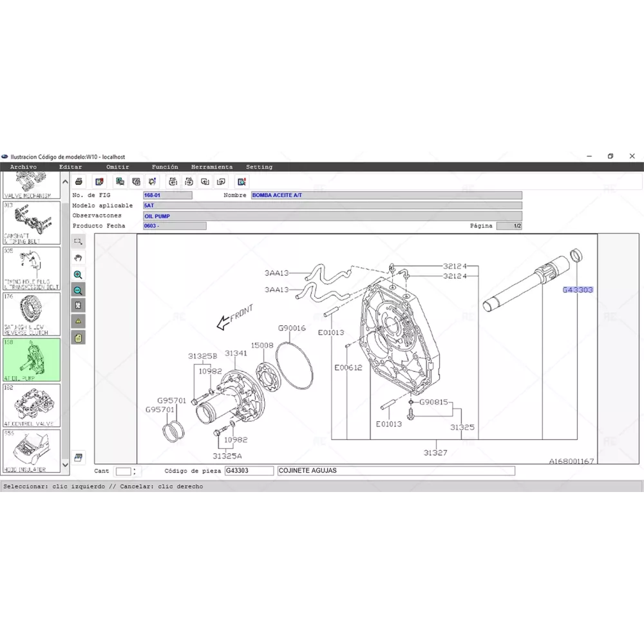Click the search icon with red mark
Screen dimensions: 644x644
click(x=242, y=182)
